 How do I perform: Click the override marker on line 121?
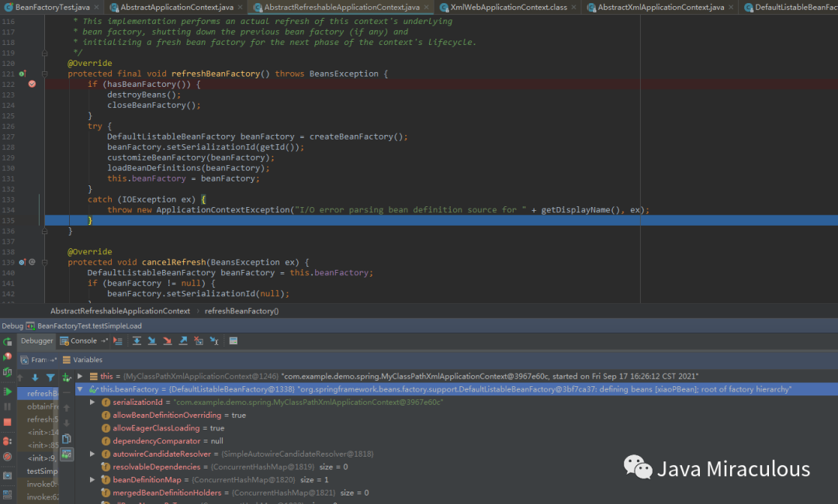[x=23, y=74]
